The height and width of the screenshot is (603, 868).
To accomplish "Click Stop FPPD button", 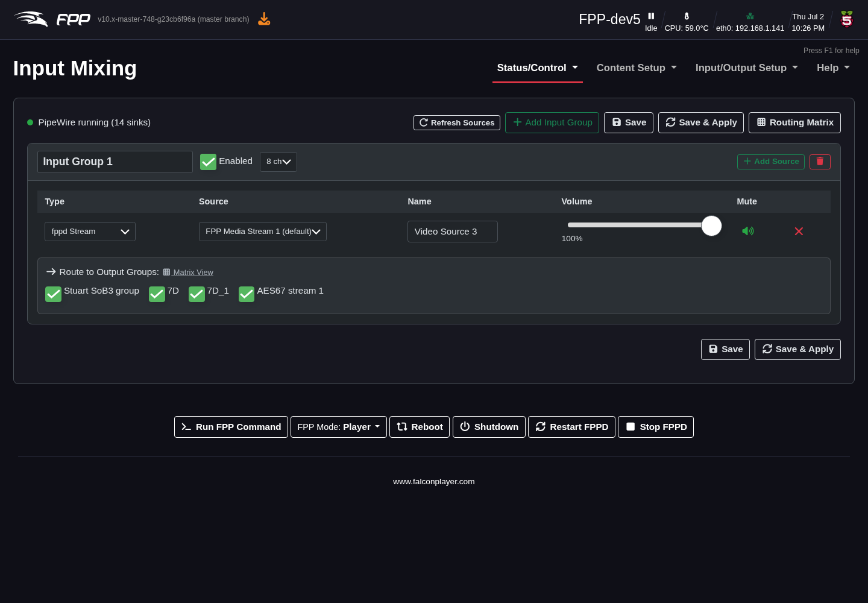I will (x=656, y=427).
